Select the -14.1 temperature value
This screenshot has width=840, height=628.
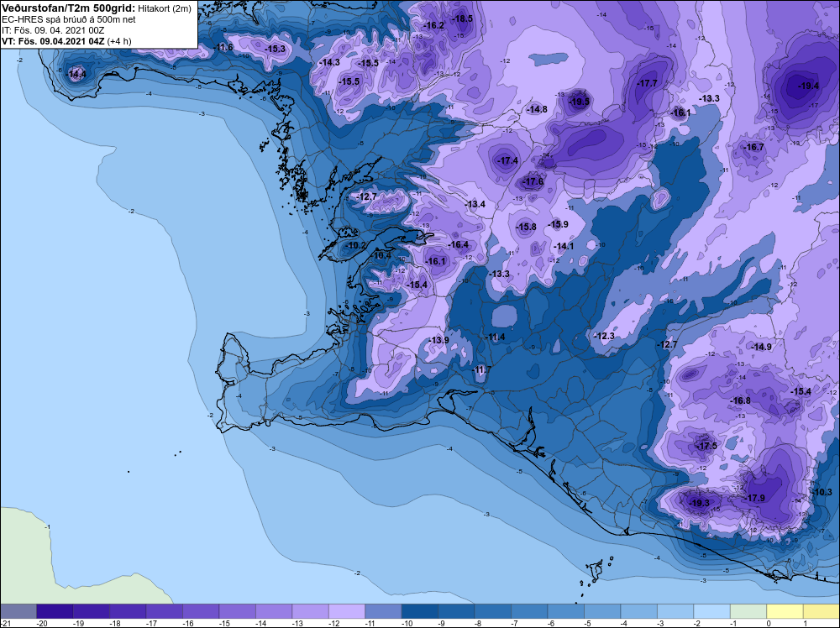[x=564, y=246]
